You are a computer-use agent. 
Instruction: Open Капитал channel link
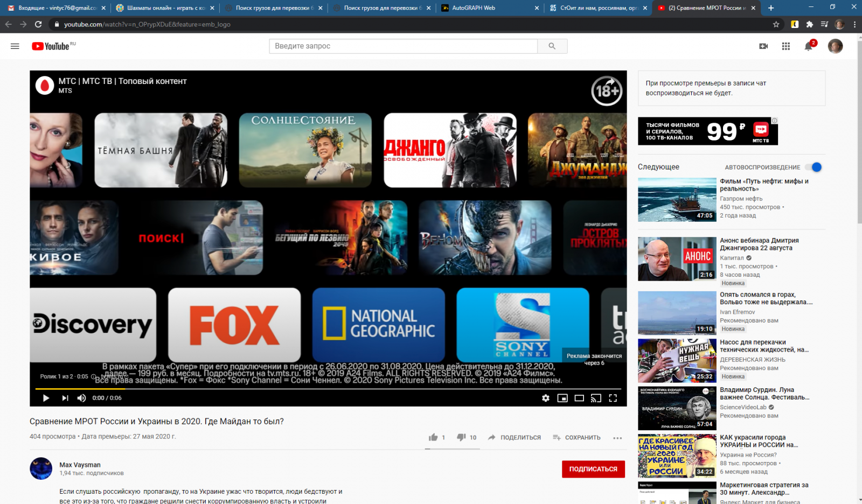tap(732, 258)
